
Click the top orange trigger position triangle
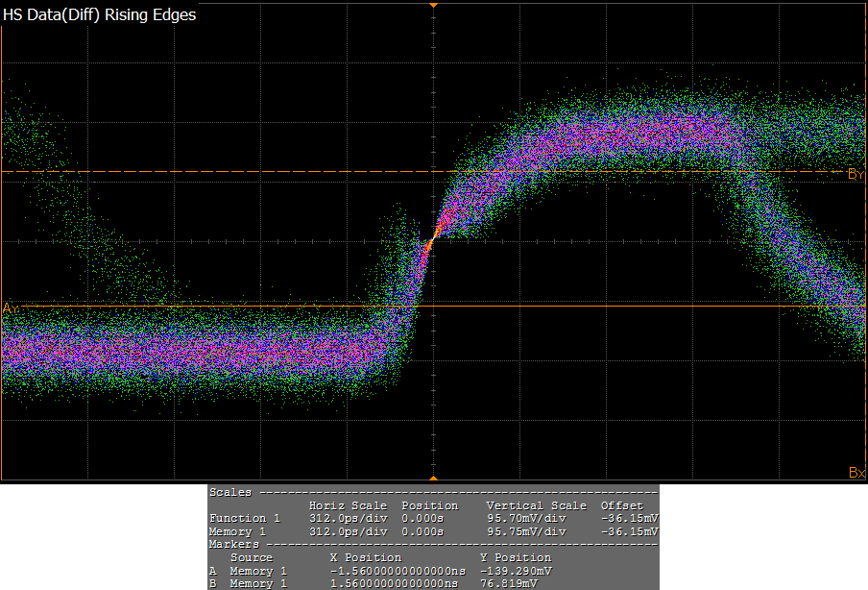(433, 6)
